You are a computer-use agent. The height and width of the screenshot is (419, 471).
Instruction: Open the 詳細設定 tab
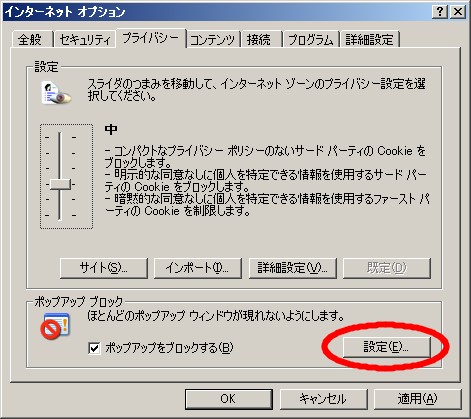coord(369,40)
